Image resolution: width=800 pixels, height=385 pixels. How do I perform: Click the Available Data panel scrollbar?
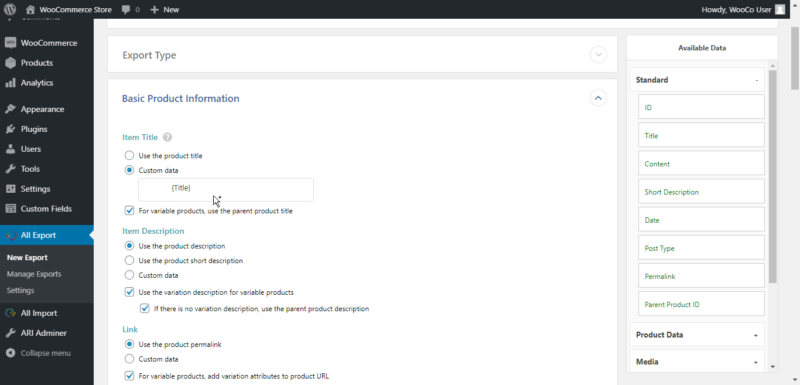click(x=772, y=176)
